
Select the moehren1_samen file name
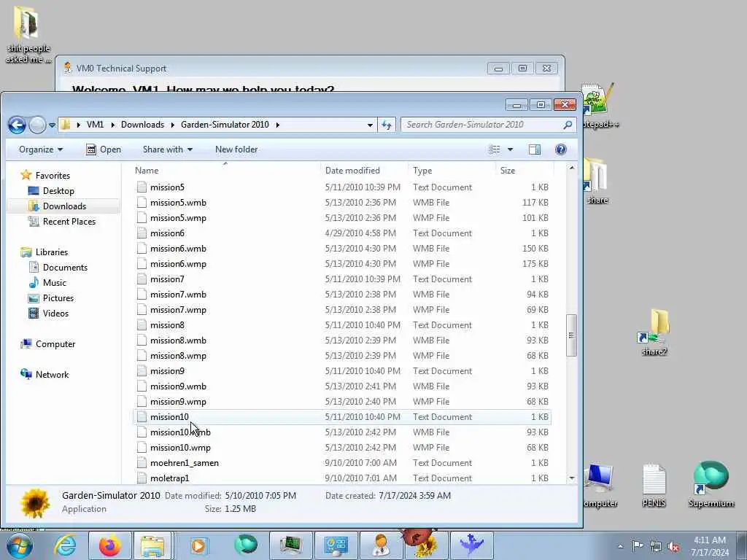185,463
